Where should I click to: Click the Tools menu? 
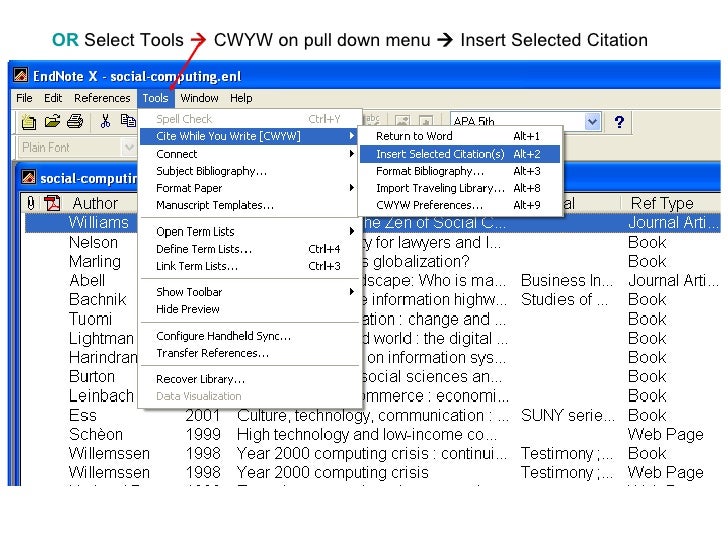(155, 98)
